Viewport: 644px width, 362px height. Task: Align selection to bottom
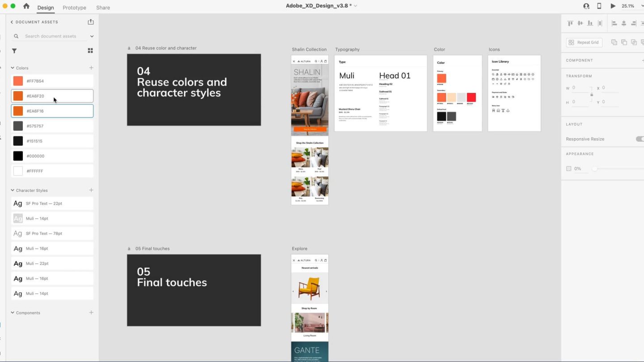pos(590,23)
